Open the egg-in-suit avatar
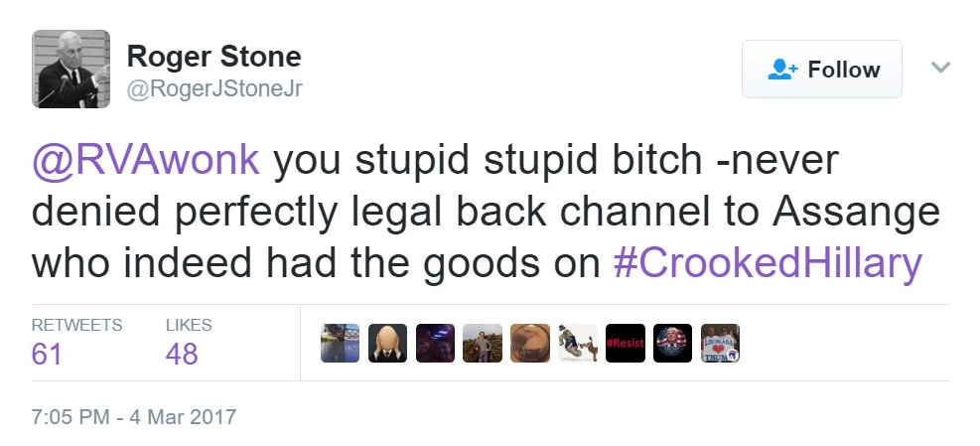980x446 pixels. (387, 343)
